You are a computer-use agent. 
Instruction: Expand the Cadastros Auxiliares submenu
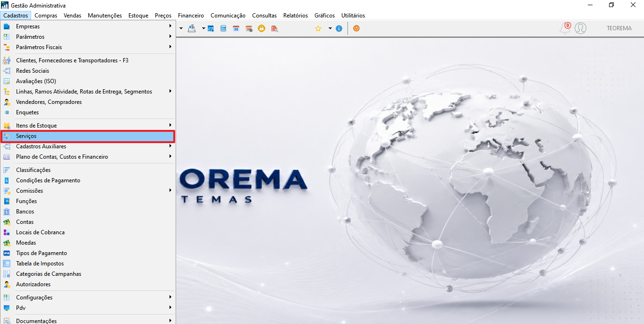(x=88, y=146)
